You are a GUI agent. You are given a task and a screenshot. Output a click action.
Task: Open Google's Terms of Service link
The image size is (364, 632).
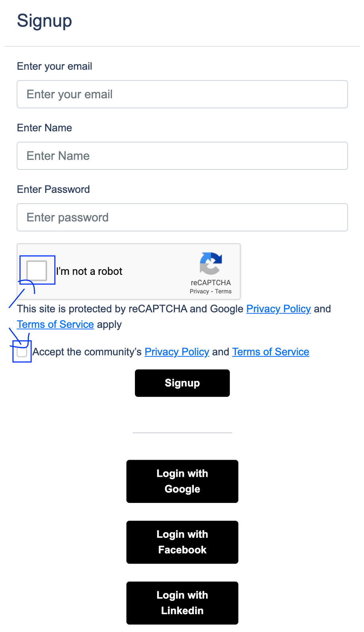point(55,324)
